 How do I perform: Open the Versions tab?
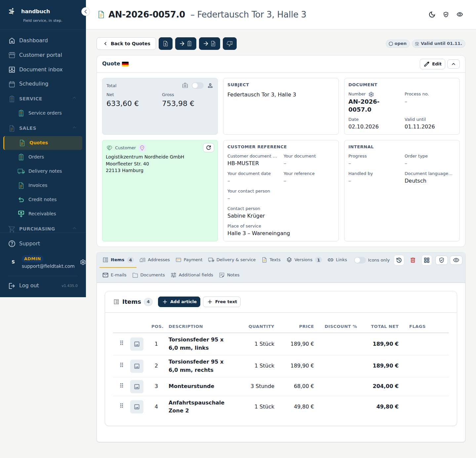pyautogui.click(x=304, y=260)
